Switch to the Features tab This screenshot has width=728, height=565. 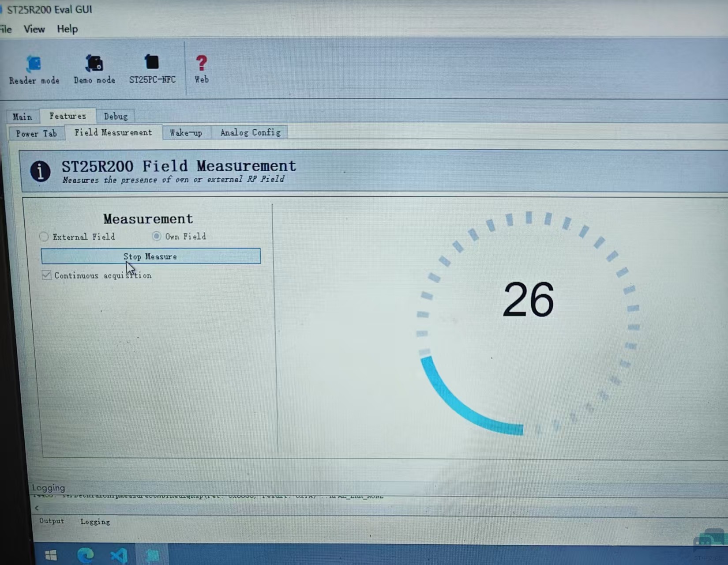(x=68, y=116)
